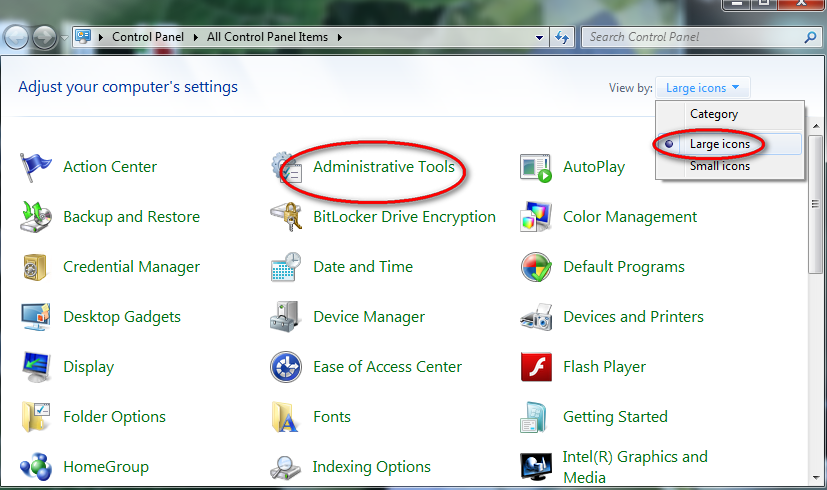Expand the arrow after Control Panel breadcrumb
This screenshot has height=490, width=827.
(x=196, y=37)
